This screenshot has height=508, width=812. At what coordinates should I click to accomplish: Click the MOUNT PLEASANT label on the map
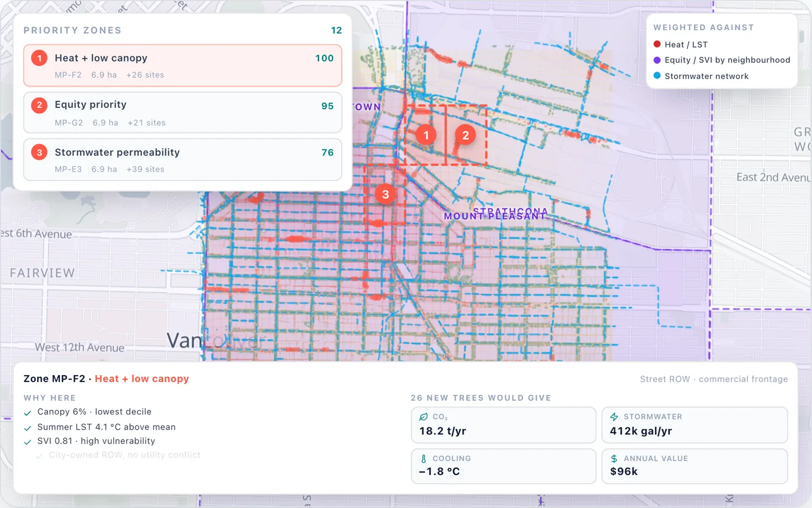tap(495, 216)
